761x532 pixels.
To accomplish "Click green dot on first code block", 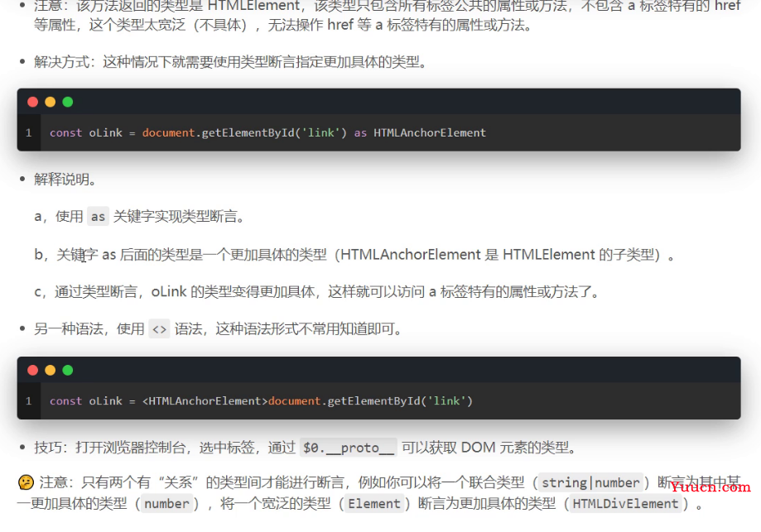I will (68, 102).
